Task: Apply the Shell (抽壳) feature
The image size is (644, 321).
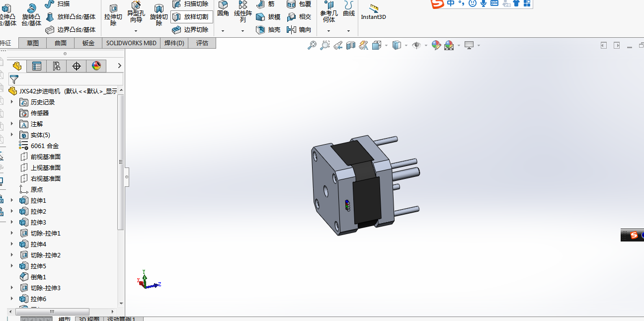Action: click(268, 30)
